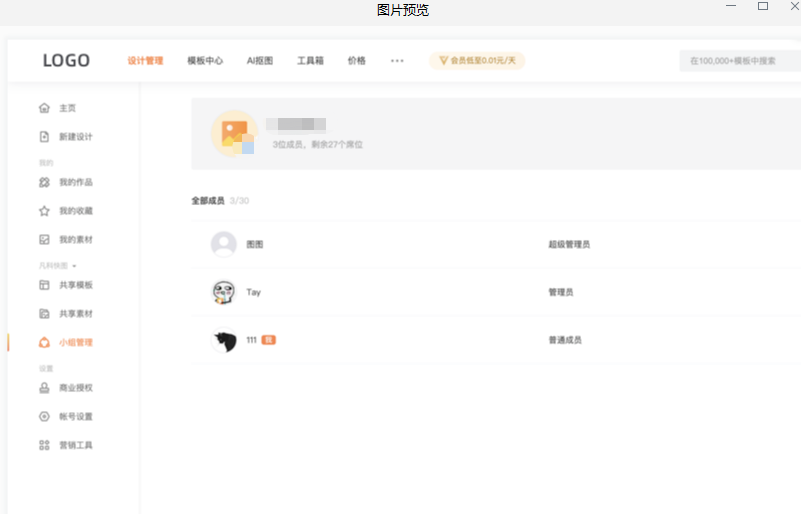Screen dimensions: 801x514
Task: Click the new design file icon
Action: coord(44,137)
